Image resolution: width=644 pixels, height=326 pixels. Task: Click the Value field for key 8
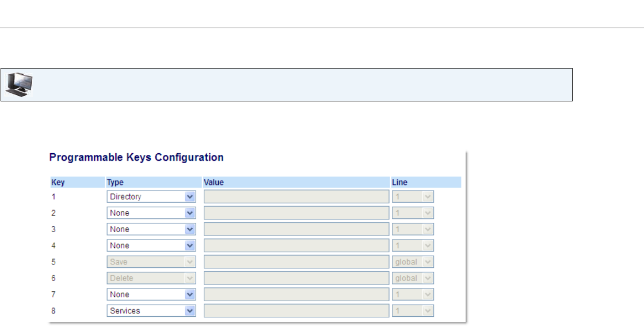296,311
